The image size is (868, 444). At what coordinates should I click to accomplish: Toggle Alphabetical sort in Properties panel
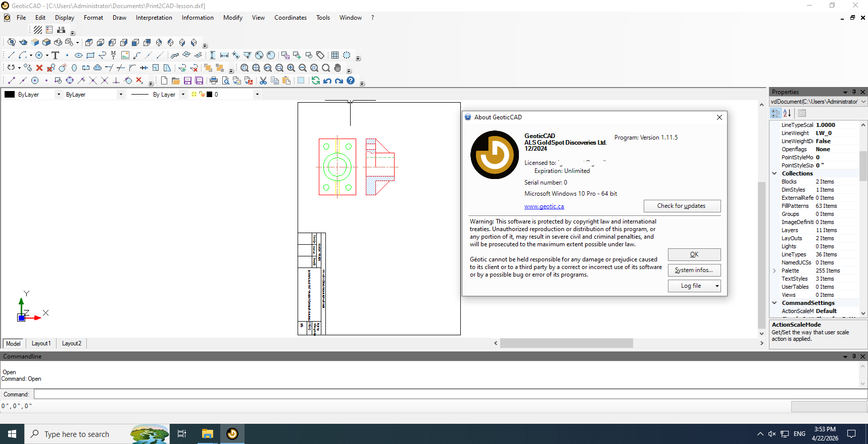tap(787, 113)
